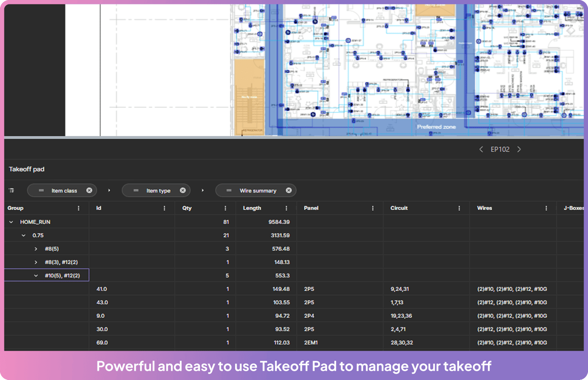588x380 pixels.
Task: Collapse the HOME_RUN group
Action: tap(10, 222)
